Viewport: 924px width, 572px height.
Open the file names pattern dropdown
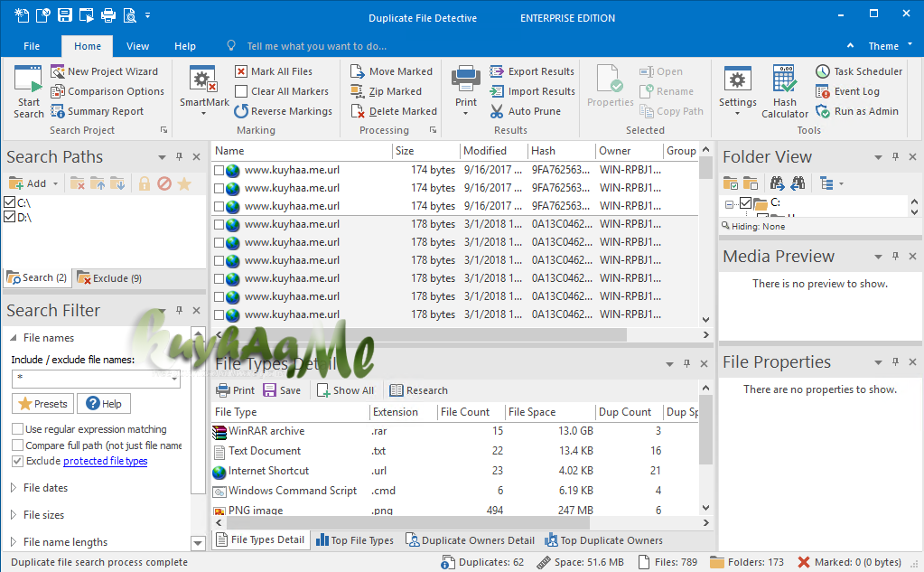tap(174, 379)
